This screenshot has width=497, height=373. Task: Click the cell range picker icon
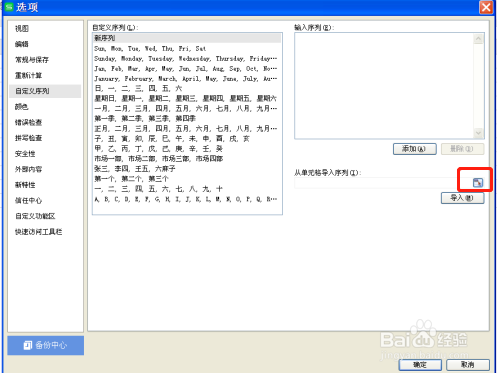[478, 182]
